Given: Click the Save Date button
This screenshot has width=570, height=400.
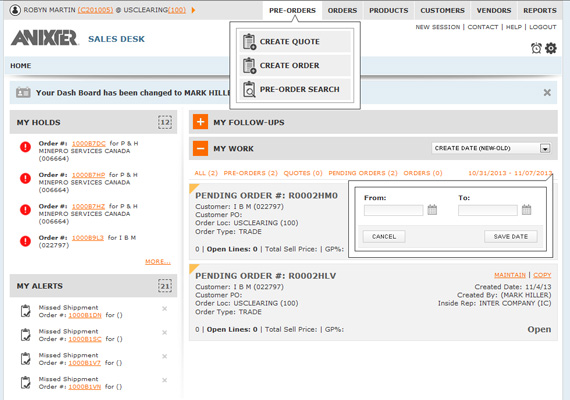Looking at the screenshot, I should pos(511,237).
